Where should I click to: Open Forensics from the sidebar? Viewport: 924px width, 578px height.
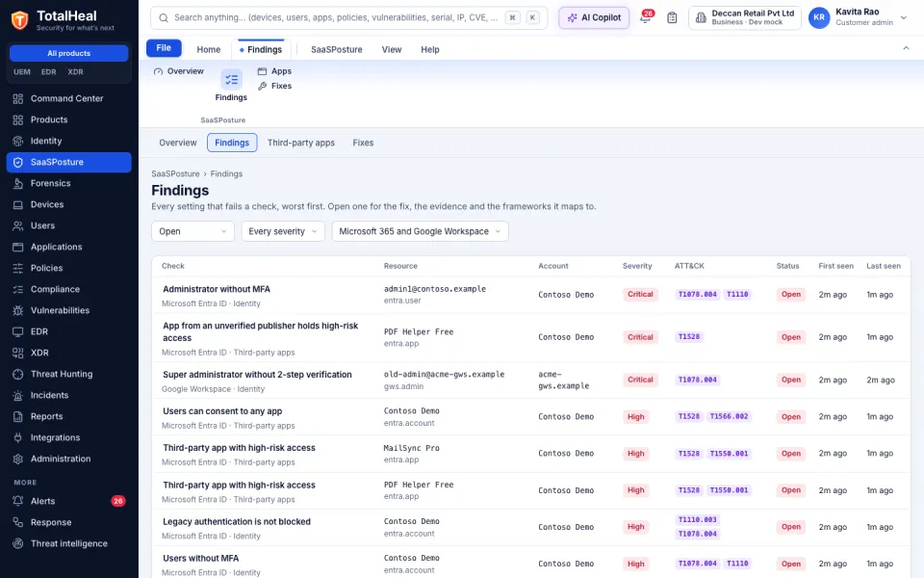69,183
